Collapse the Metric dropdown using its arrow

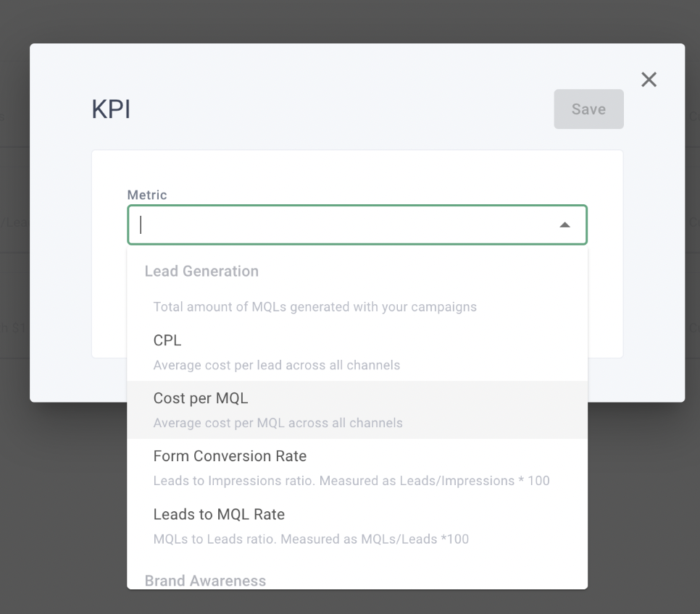click(564, 225)
